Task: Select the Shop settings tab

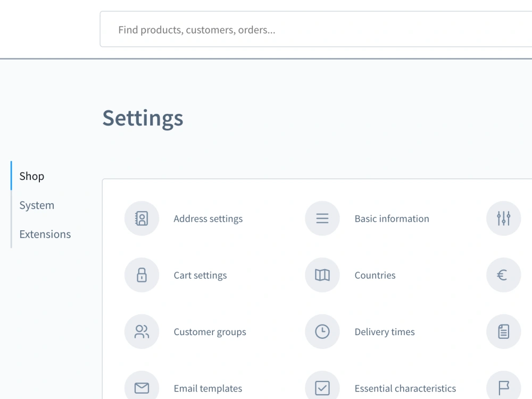Action: coord(32,176)
